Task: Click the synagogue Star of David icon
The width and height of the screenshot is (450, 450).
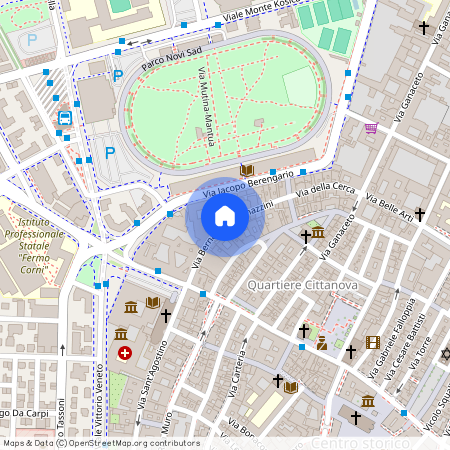Action: click(x=446, y=354)
